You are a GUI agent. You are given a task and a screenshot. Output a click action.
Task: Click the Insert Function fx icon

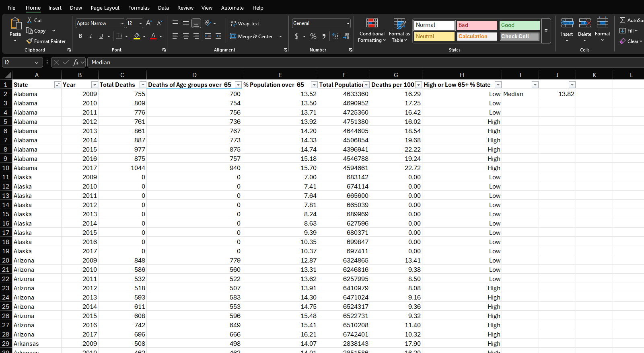coord(76,62)
